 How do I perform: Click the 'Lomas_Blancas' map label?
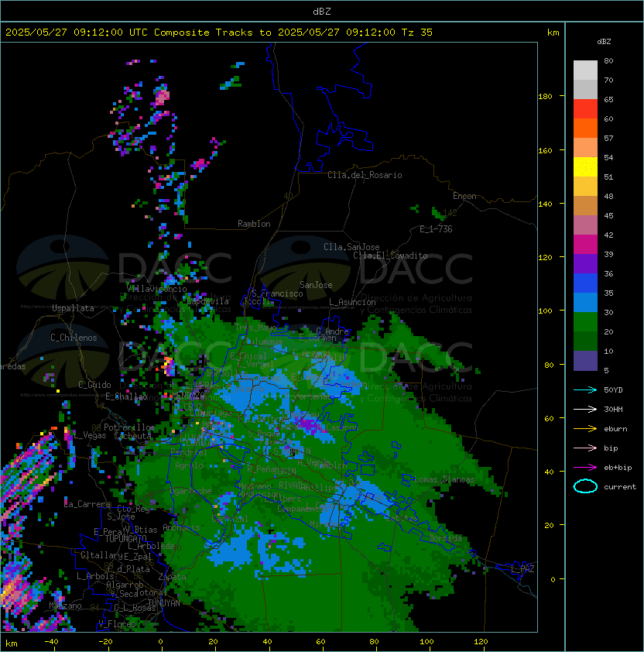click(x=444, y=479)
